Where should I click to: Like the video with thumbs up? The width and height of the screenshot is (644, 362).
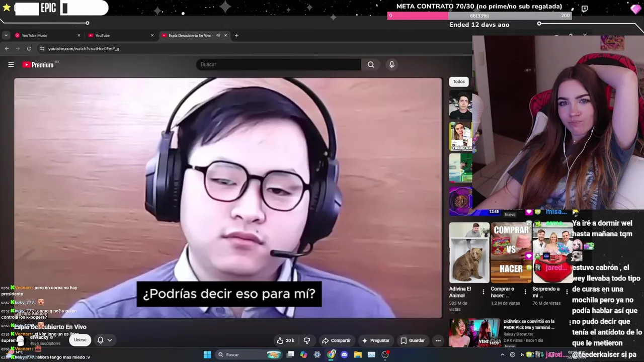285,340
